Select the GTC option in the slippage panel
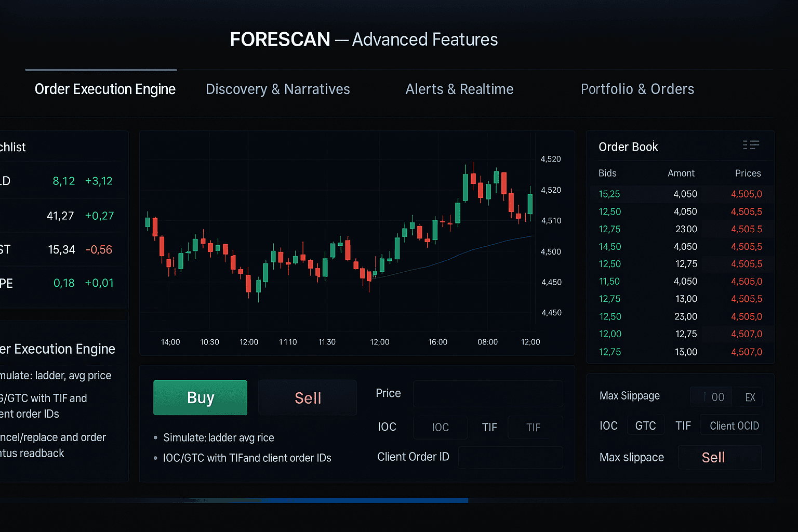 [x=645, y=425]
